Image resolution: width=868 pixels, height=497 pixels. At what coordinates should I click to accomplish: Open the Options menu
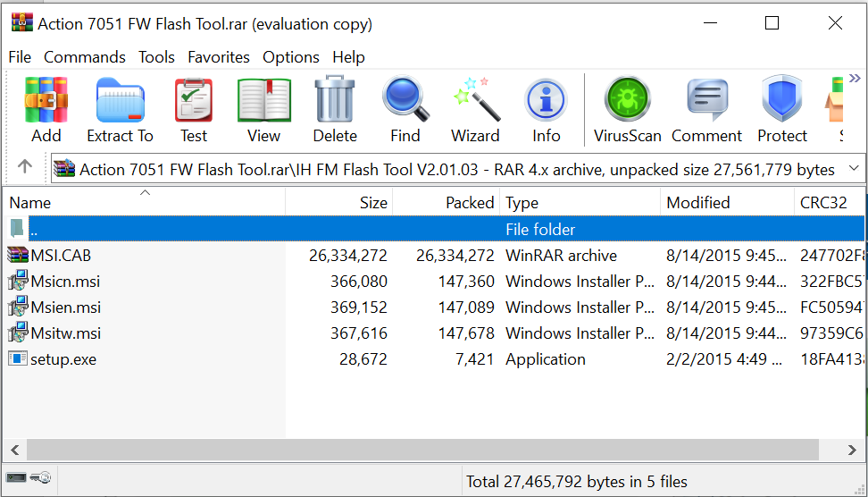[291, 57]
